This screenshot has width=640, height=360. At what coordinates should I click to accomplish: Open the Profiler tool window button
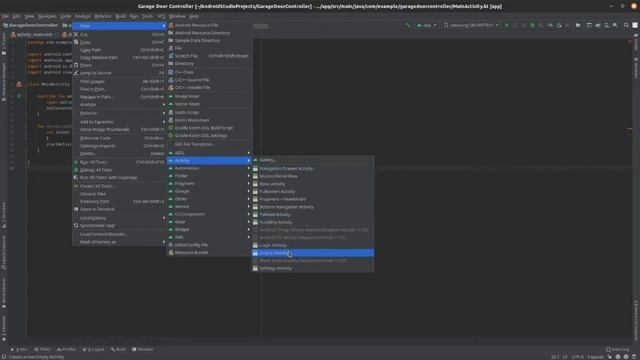click(x=67, y=349)
